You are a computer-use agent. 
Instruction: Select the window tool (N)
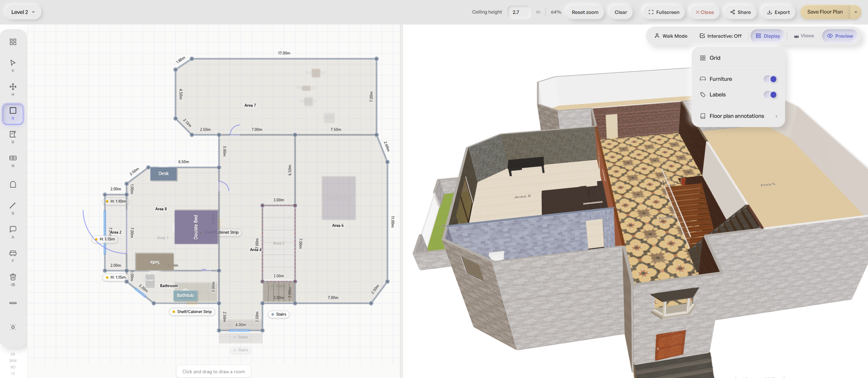pyautogui.click(x=13, y=158)
